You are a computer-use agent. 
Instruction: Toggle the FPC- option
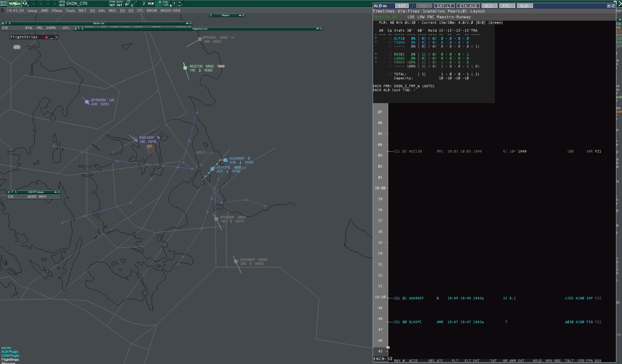coord(507,6)
